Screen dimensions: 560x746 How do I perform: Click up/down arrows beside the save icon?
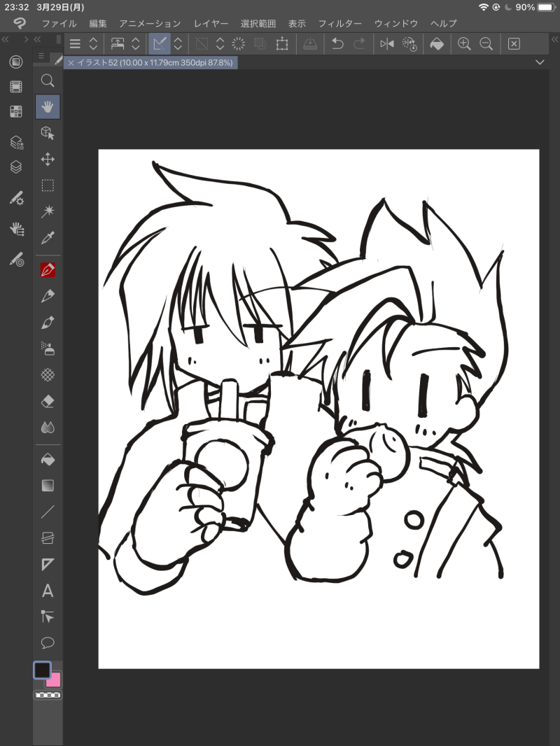click(136, 44)
